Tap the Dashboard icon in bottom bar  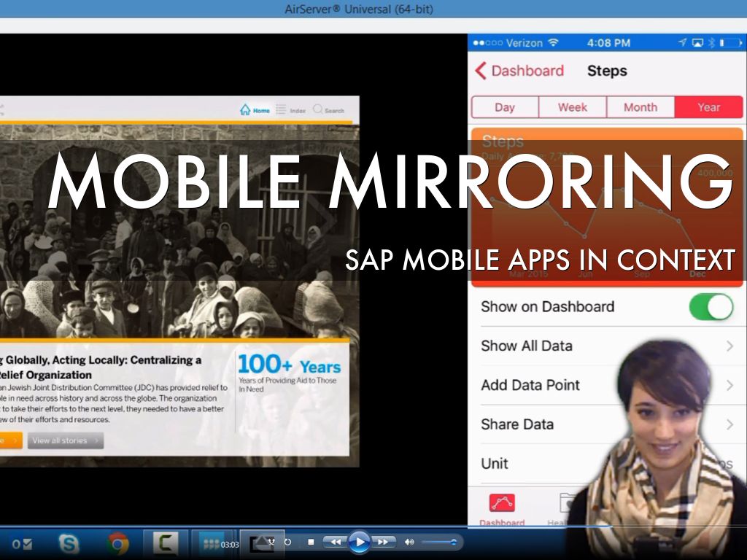pos(501,505)
